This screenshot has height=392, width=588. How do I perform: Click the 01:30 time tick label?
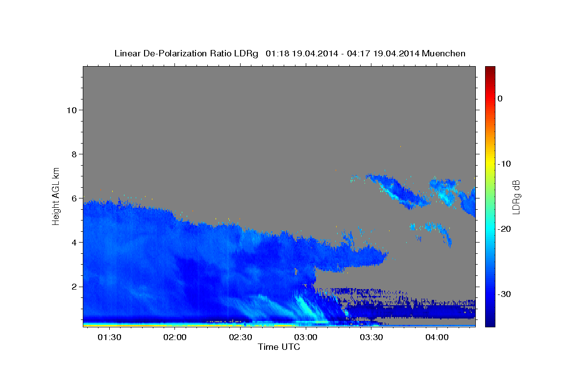coord(109,337)
